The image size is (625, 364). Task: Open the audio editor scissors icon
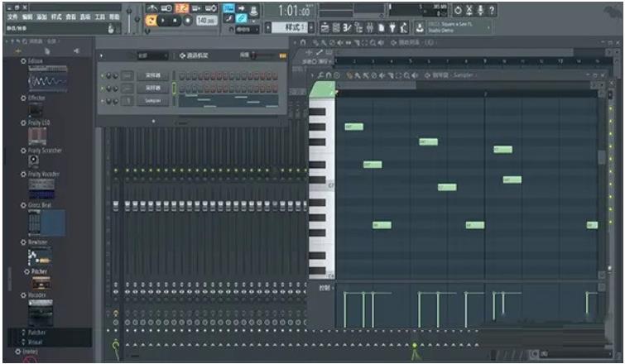pos(469,10)
